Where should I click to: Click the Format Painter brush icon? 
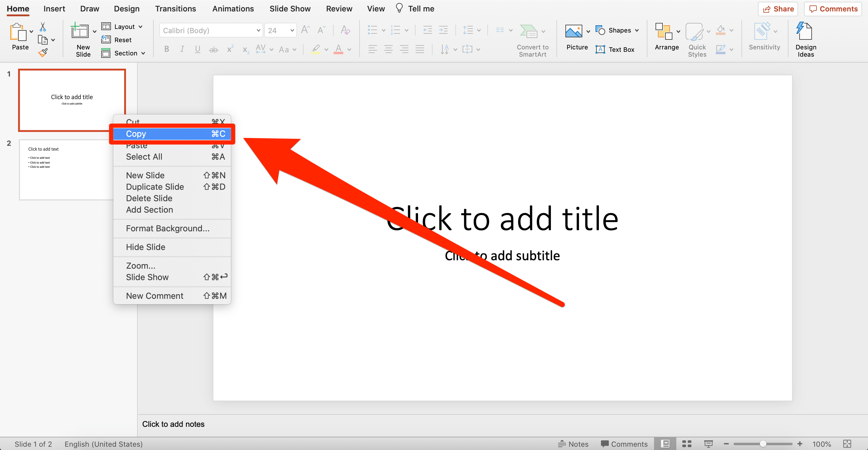43,52
